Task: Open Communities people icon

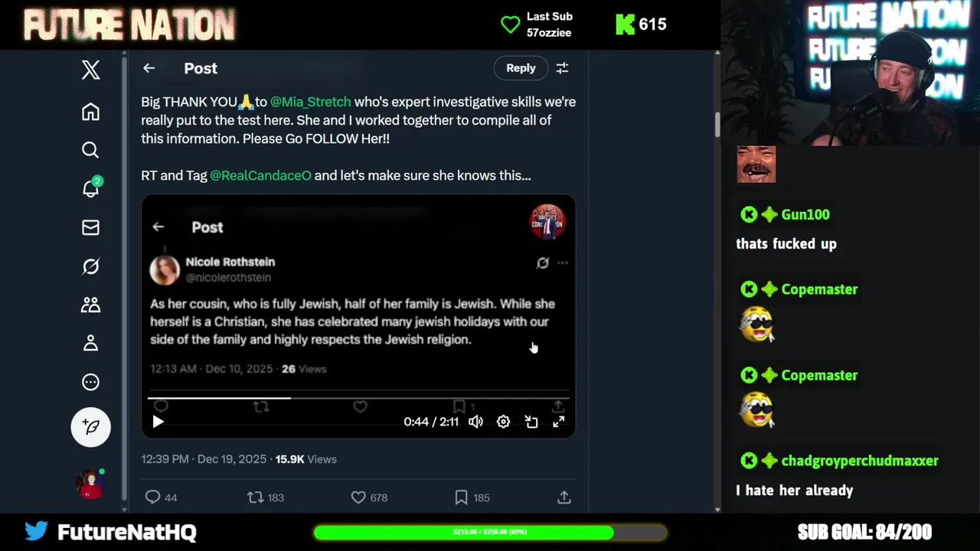Action: point(90,305)
